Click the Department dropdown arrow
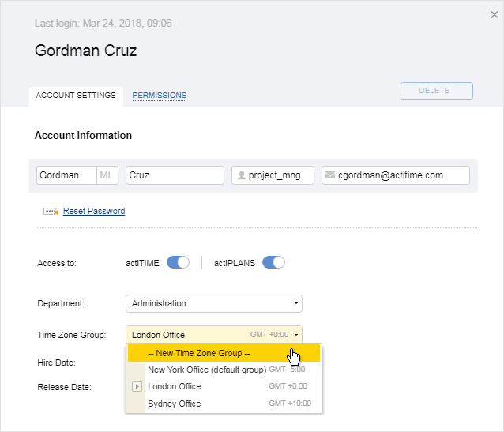 click(x=296, y=303)
